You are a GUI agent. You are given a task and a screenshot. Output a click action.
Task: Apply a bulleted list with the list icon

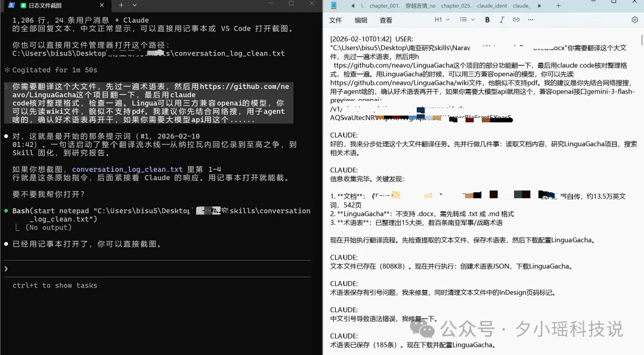[x=464, y=20]
